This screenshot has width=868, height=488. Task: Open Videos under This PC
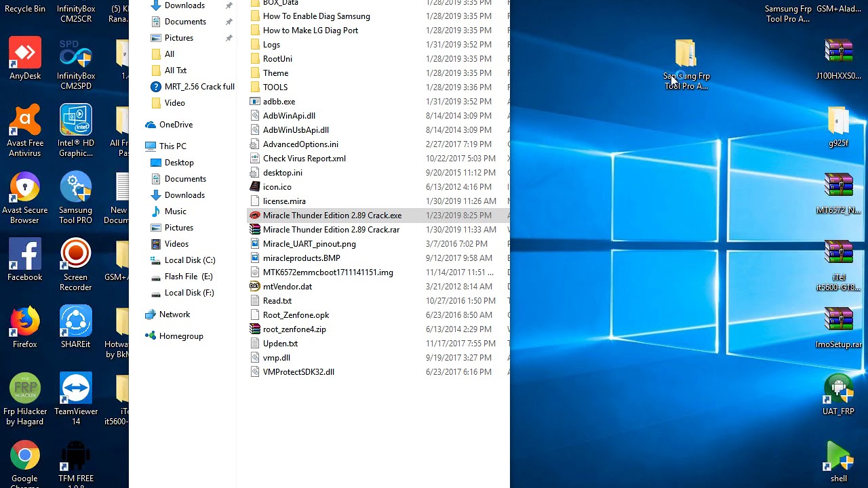click(176, 244)
